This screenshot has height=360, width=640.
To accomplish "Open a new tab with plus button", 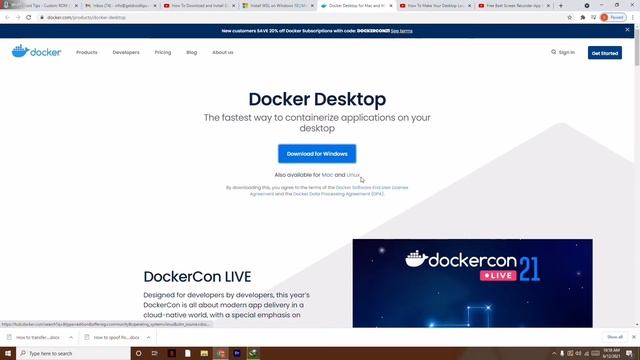I will click(x=561, y=6).
